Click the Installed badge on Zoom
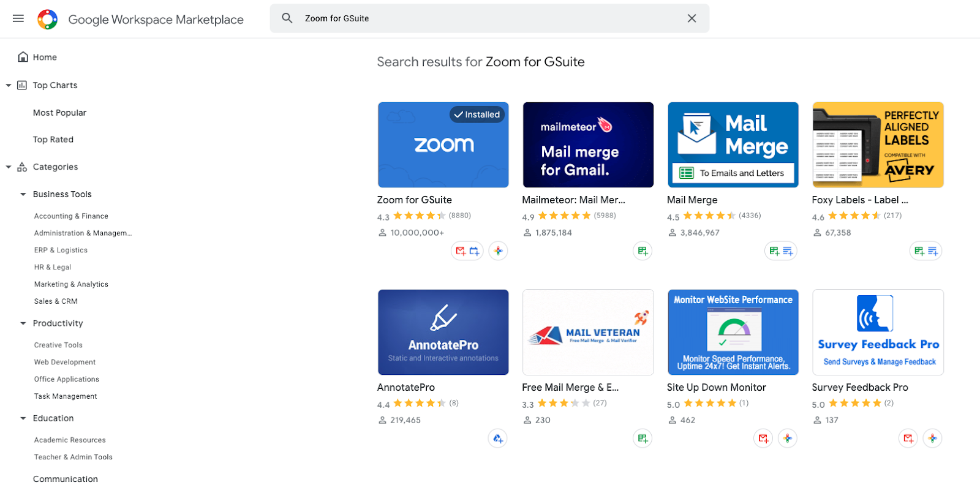Viewport: 980px width, 493px height. tap(477, 115)
